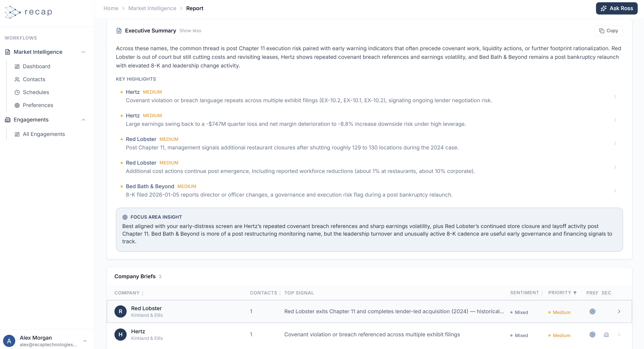This screenshot has width=644, height=349.
Task: Expand the Red Lobster row details chevron
Action: tap(619, 311)
